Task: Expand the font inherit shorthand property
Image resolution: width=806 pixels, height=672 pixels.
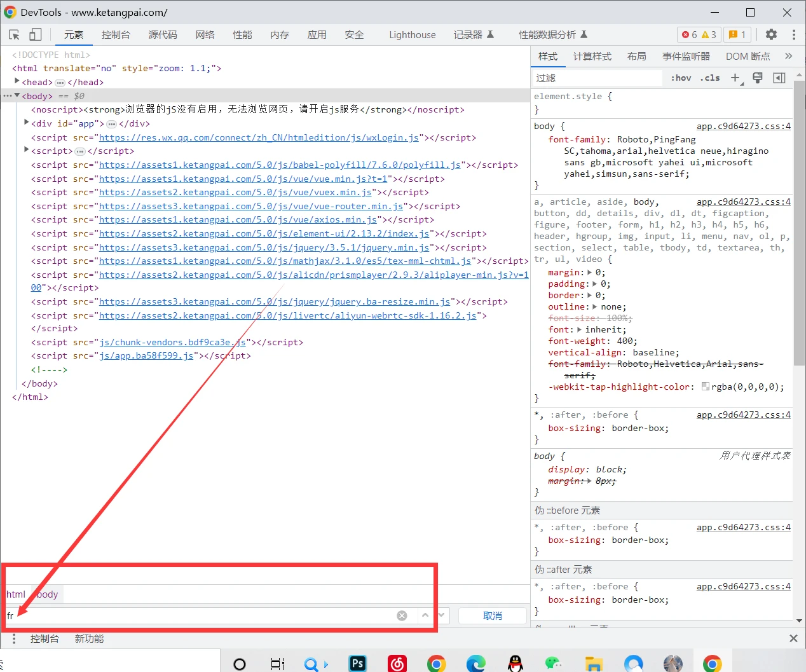Action: pyautogui.click(x=579, y=329)
